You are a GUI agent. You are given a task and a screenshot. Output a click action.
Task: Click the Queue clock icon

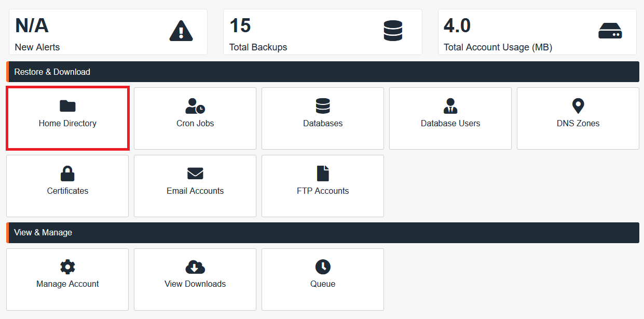click(x=323, y=267)
